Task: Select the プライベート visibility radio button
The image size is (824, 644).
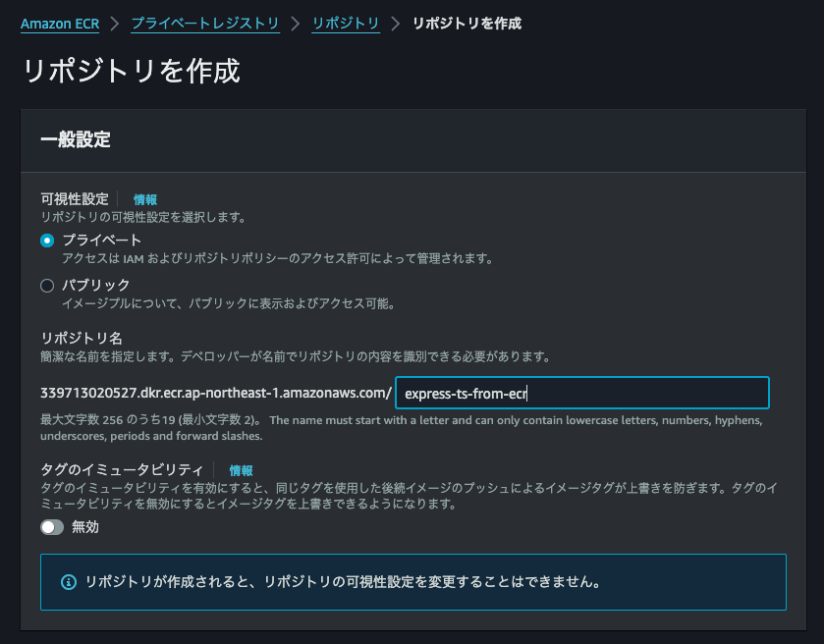Action: (x=47, y=241)
